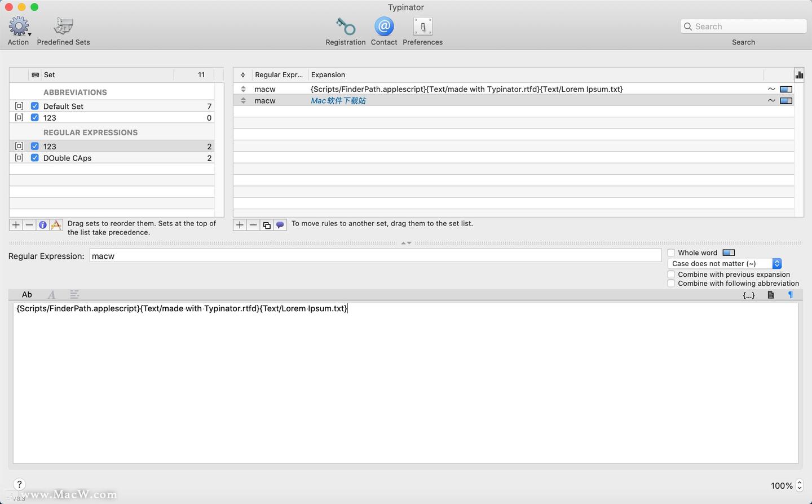Toggle paragraph marks in the expansion editor
This screenshot has width=812, height=504.
point(790,294)
